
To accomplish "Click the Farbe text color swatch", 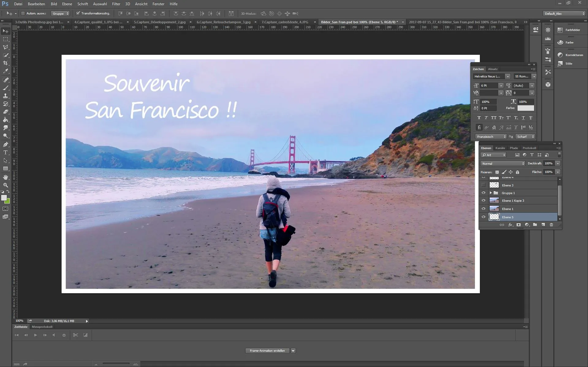I will coord(525,108).
